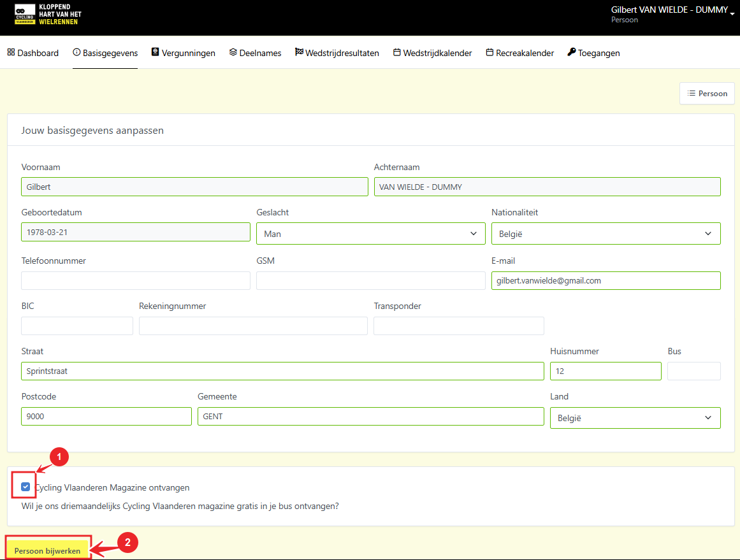Uncheck Cycling Vlaanderen Magazine ontvangen checkbox
The height and width of the screenshot is (560, 740).
tap(25, 487)
